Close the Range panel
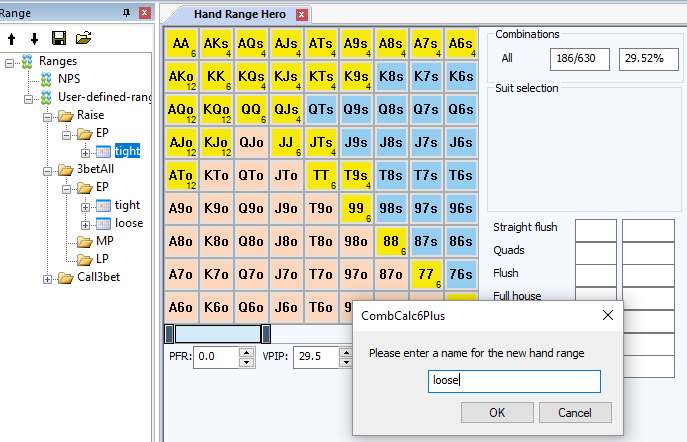This screenshot has height=442, width=687. (x=144, y=13)
